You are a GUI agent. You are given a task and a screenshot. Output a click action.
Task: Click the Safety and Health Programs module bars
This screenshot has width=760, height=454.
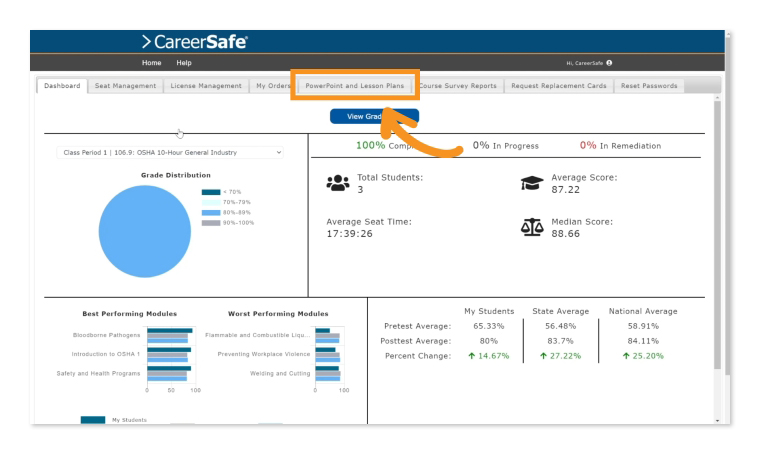click(x=169, y=374)
